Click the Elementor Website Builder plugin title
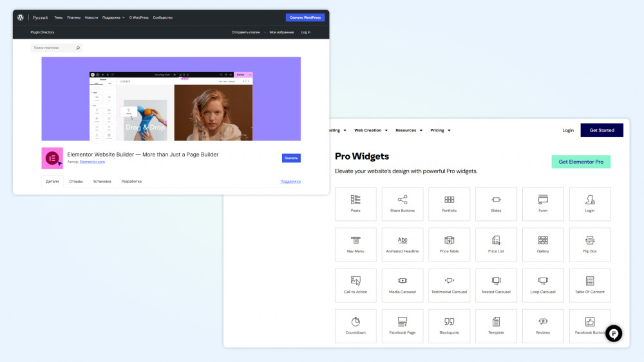This screenshot has height=362, width=644. point(142,155)
